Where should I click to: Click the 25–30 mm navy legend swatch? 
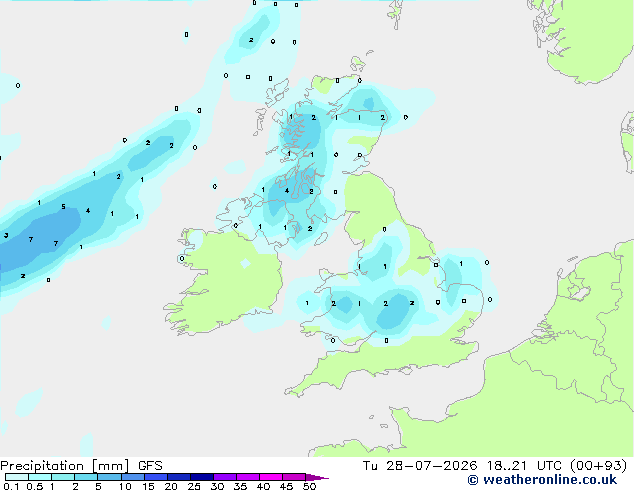coord(201,477)
